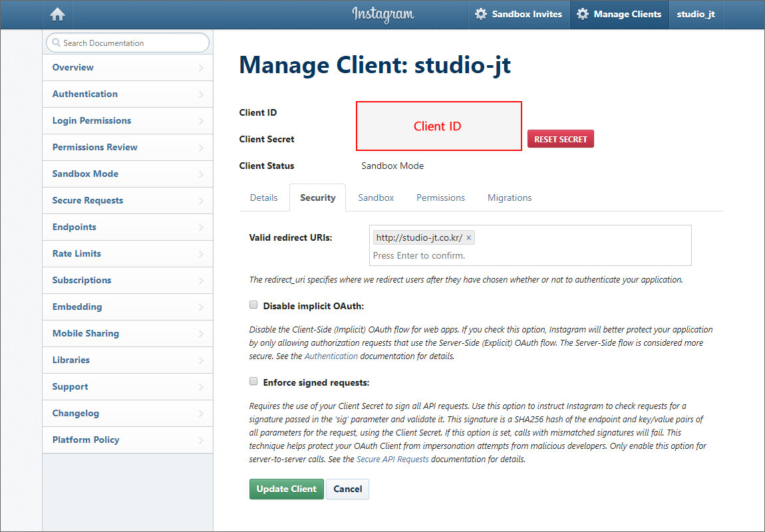Enable the Disable implicit OAuth checkbox
Viewport: 765px width, 532px height.
pos(253,305)
